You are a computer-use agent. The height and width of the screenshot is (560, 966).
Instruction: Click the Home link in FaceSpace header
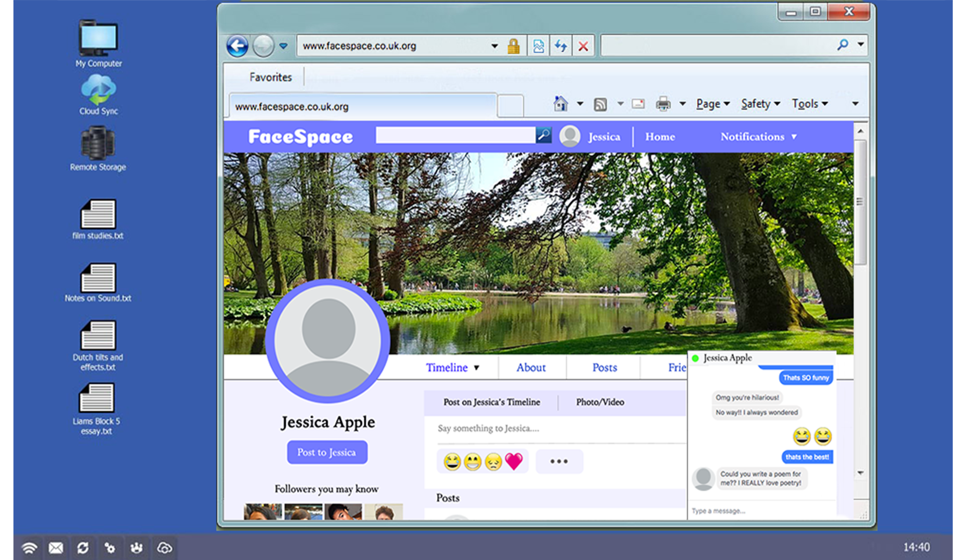pos(660,137)
